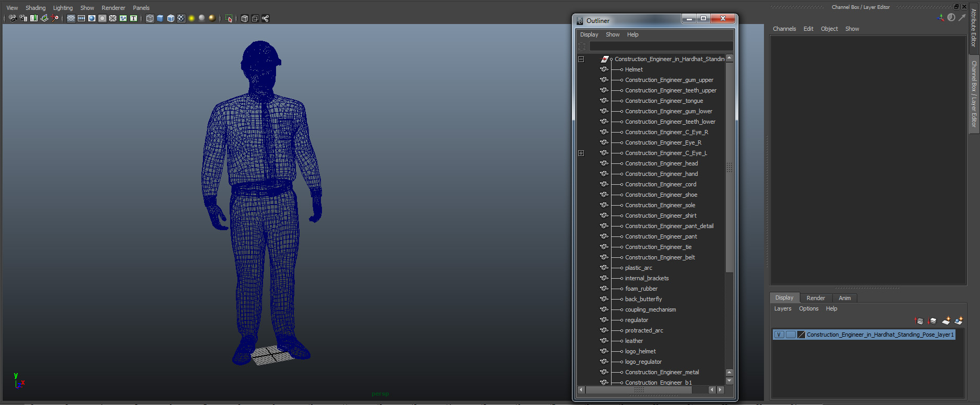Open the viewport View menu
980x405 pixels.
click(12, 8)
